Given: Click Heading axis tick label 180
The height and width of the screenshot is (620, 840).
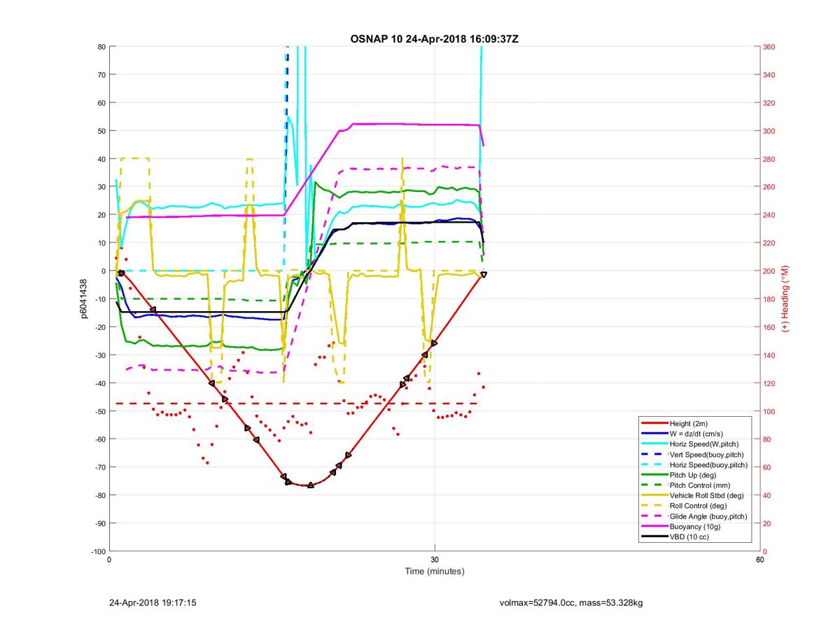Looking at the screenshot, I should pyautogui.click(x=769, y=299).
